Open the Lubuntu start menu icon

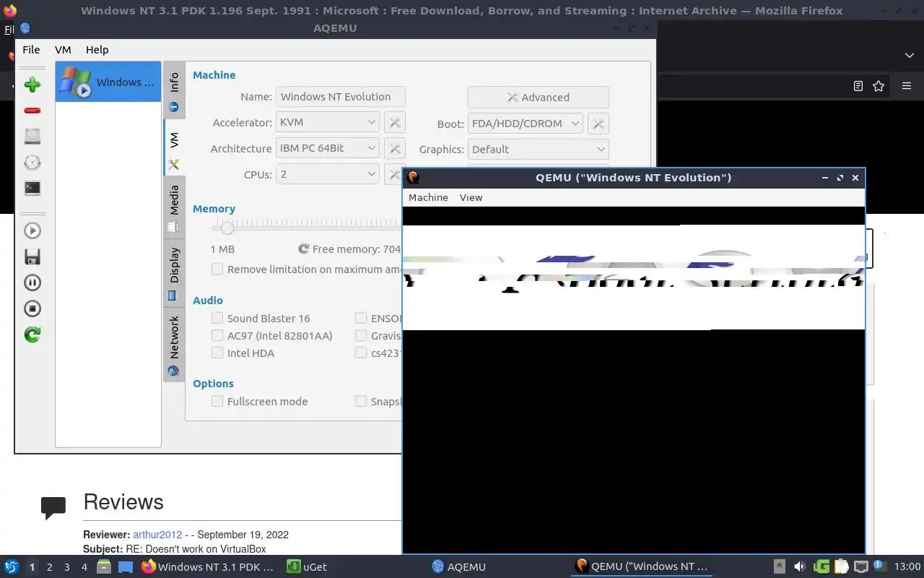click(x=12, y=566)
